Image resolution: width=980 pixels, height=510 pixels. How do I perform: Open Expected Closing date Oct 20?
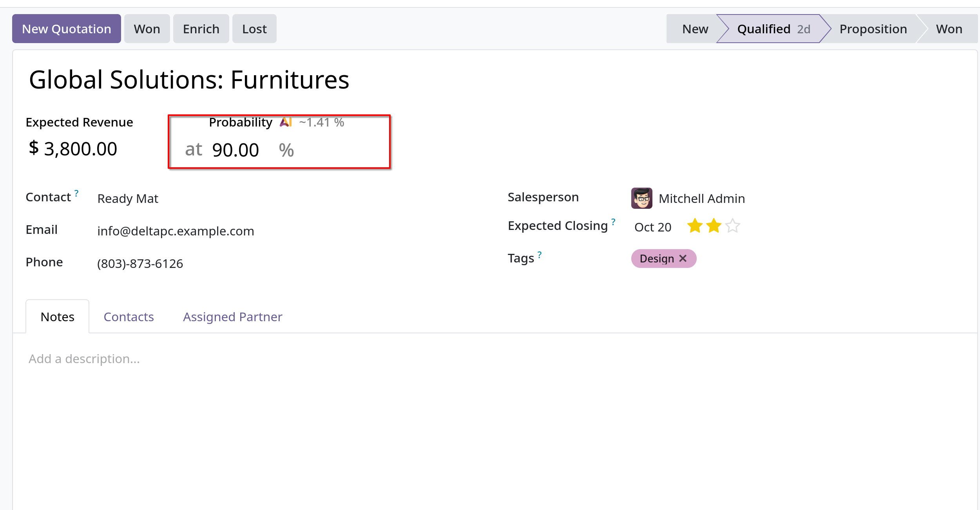tap(653, 227)
